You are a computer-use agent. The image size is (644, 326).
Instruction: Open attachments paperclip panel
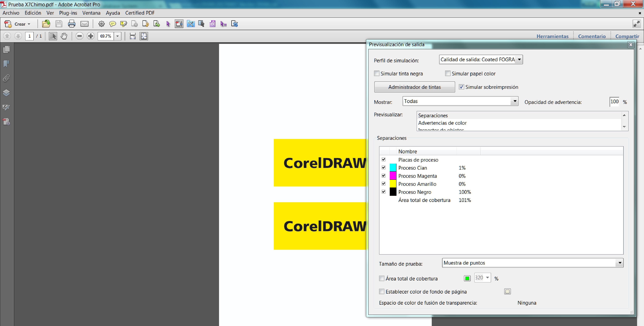(6, 78)
